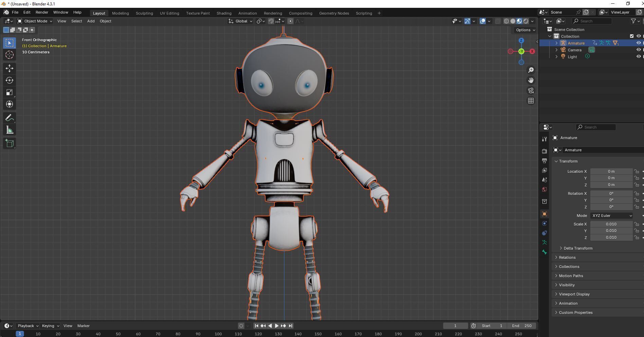Image resolution: width=644 pixels, height=337 pixels.
Task: Switch to wireframe viewport shading
Action: tap(506, 21)
